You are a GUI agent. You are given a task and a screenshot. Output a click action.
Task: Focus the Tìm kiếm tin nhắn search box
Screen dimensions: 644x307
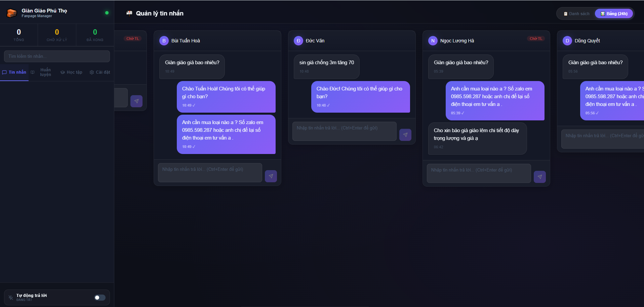[x=57, y=56]
